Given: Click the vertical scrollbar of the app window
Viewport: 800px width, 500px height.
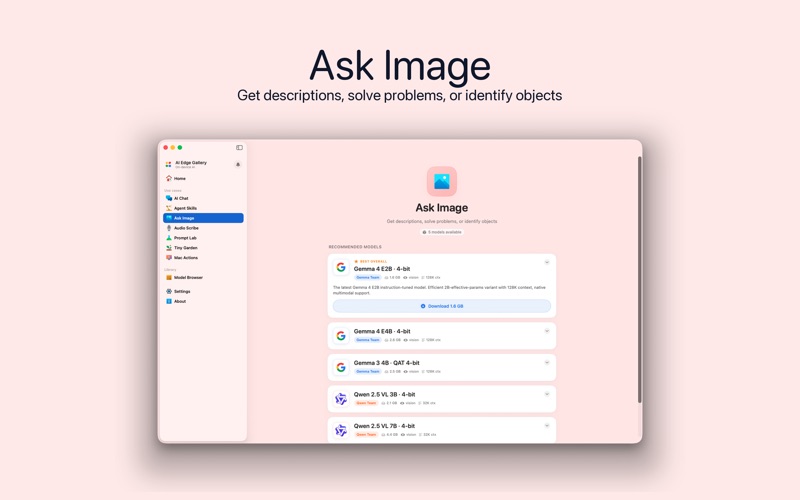Looking at the screenshot, I should click(639, 280).
